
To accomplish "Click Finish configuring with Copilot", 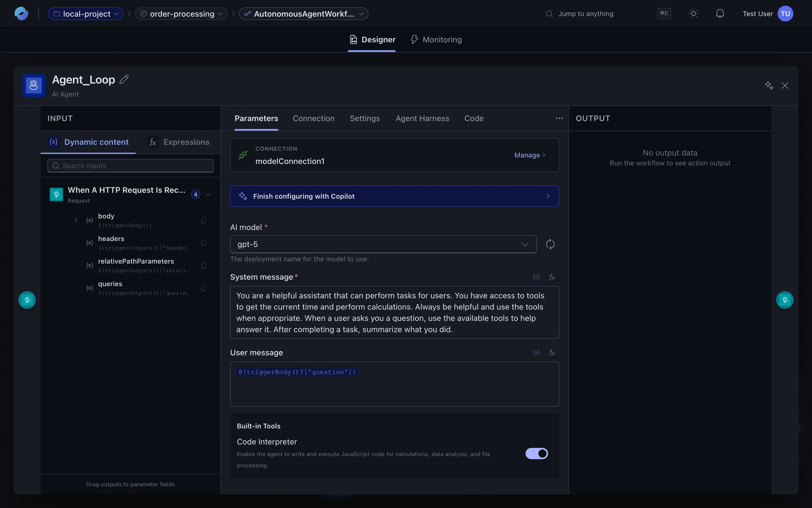I will [394, 196].
